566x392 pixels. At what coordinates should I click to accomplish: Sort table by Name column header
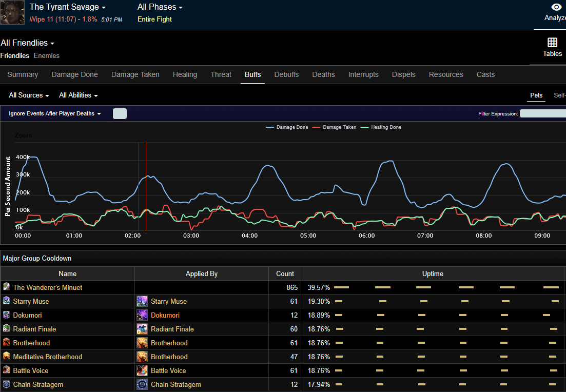click(x=68, y=273)
